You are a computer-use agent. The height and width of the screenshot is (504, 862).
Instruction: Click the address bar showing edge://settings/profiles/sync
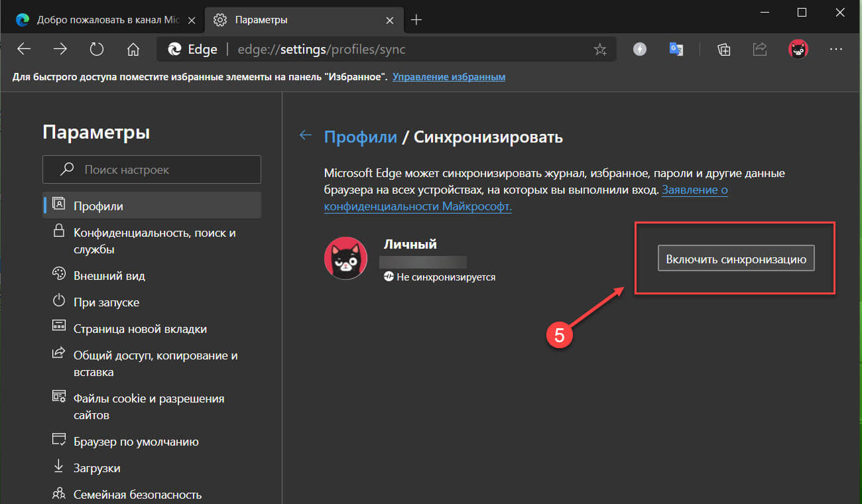(387, 49)
